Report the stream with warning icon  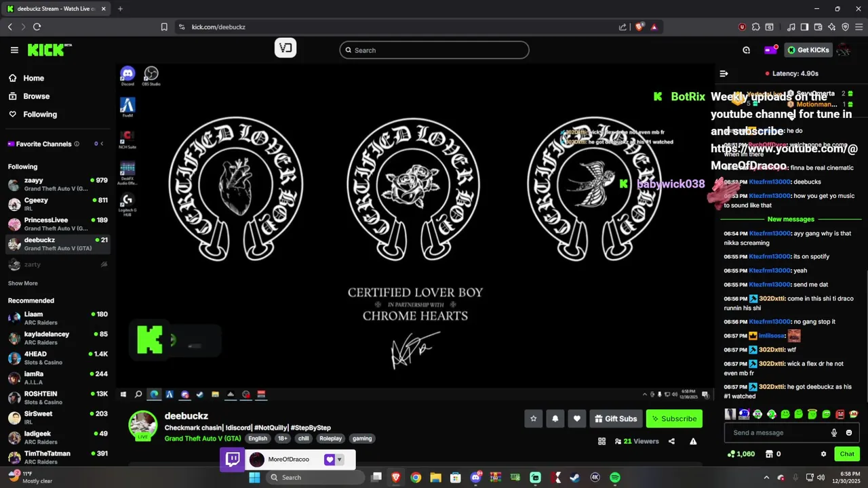693,441
